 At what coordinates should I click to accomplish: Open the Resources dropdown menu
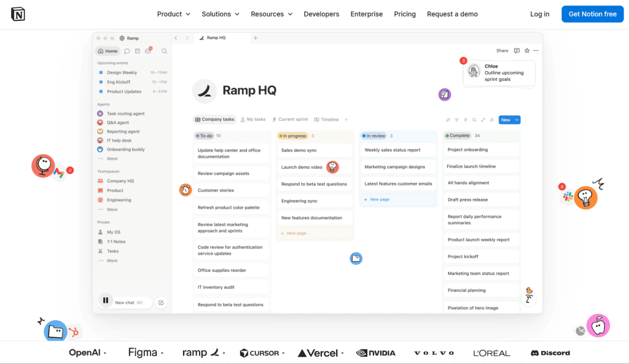[x=271, y=14]
